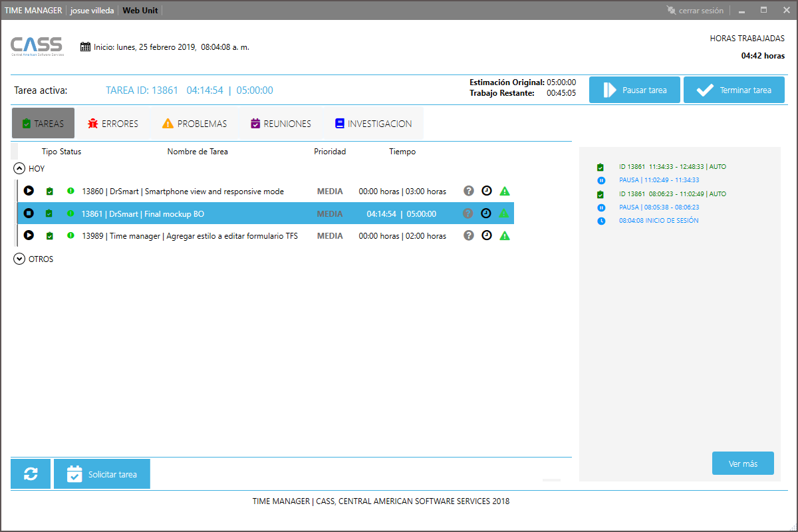Switch to the ERRORES tab

click(x=113, y=124)
